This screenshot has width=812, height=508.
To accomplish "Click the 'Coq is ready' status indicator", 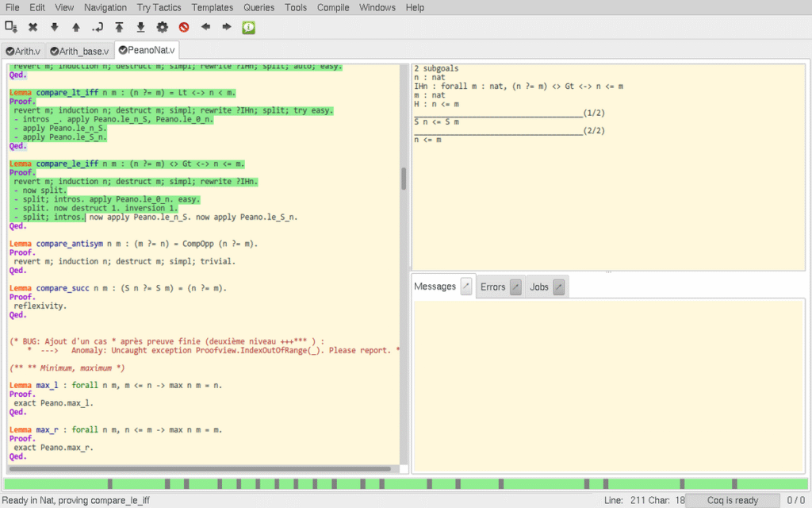I will coord(732,500).
